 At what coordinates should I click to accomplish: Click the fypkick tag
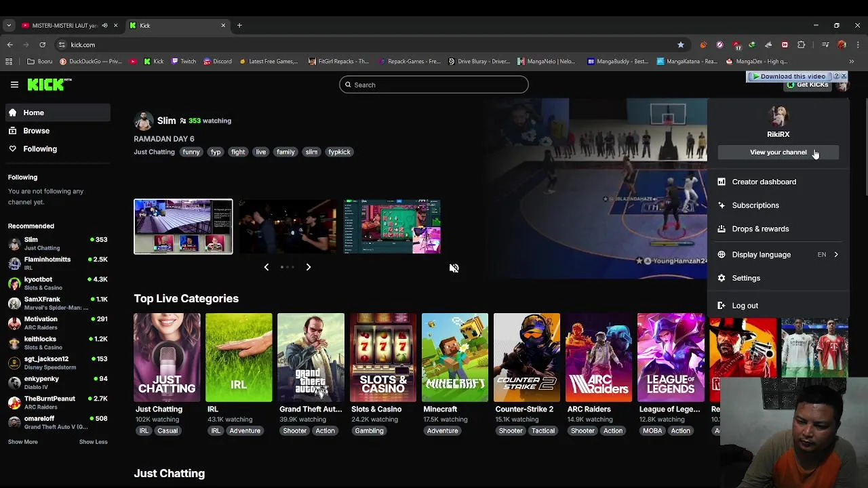pos(339,152)
